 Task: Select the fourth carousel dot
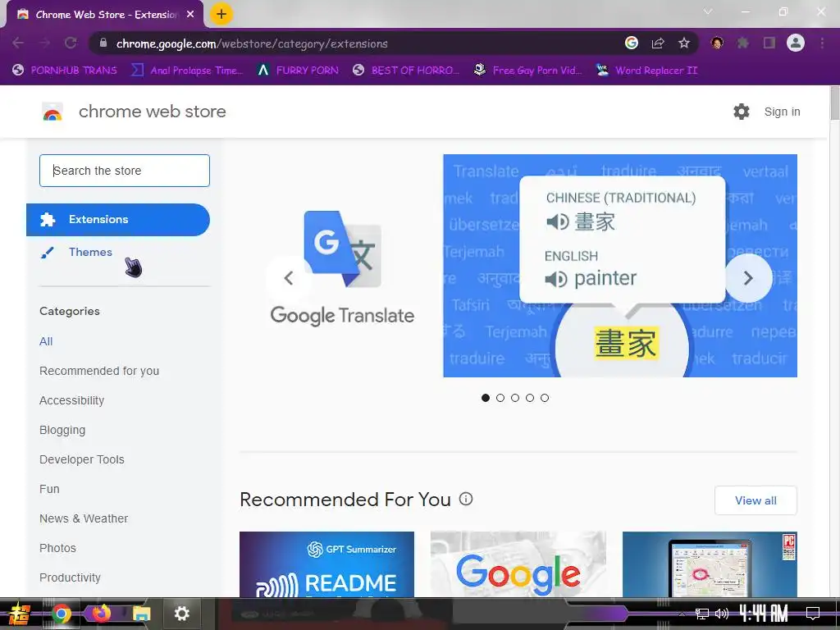[x=530, y=398]
